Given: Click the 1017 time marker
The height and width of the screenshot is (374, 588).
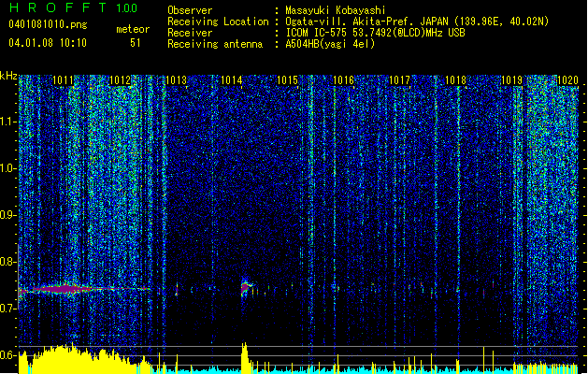Looking at the screenshot, I should tap(400, 80).
